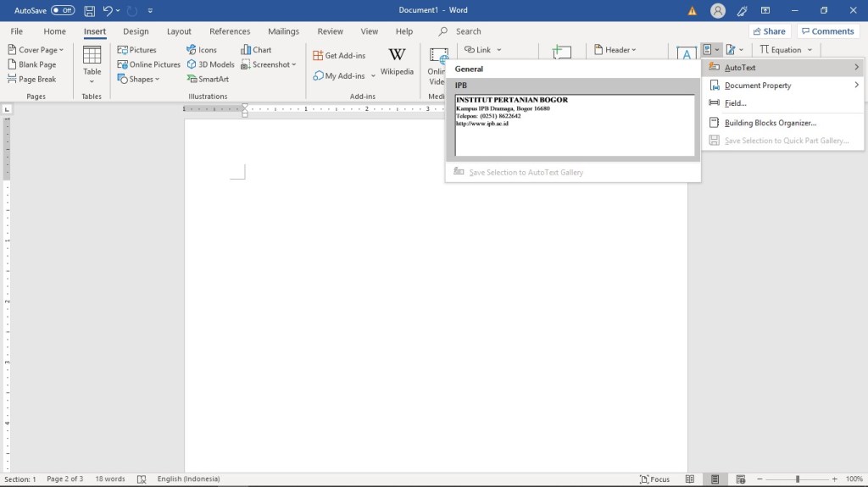Open Document Property submenu

click(758, 86)
